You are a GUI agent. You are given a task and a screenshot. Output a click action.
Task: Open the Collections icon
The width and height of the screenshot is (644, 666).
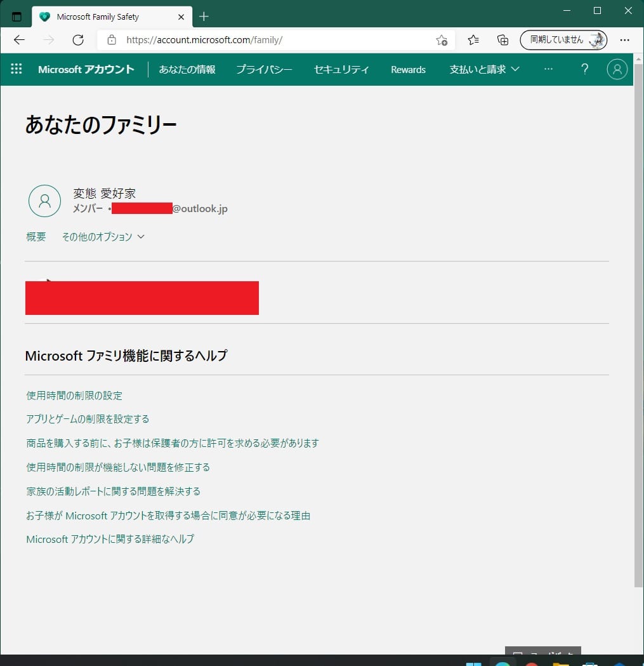[x=503, y=40]
